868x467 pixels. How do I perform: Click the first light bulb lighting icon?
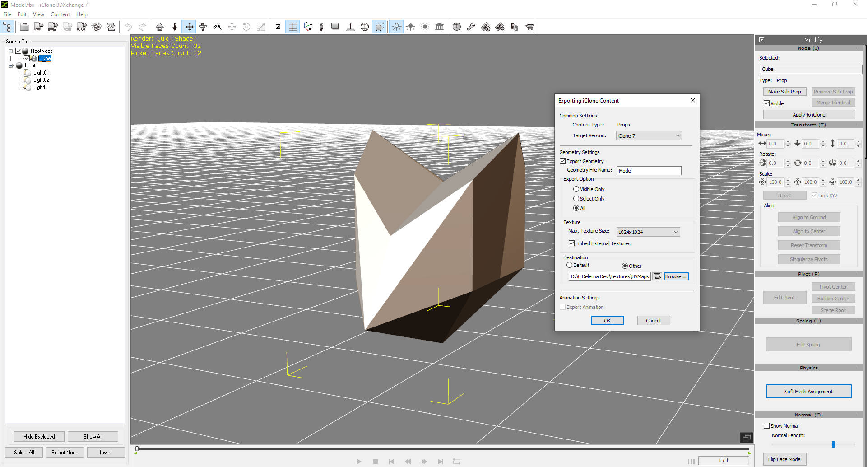pos(396,27)
